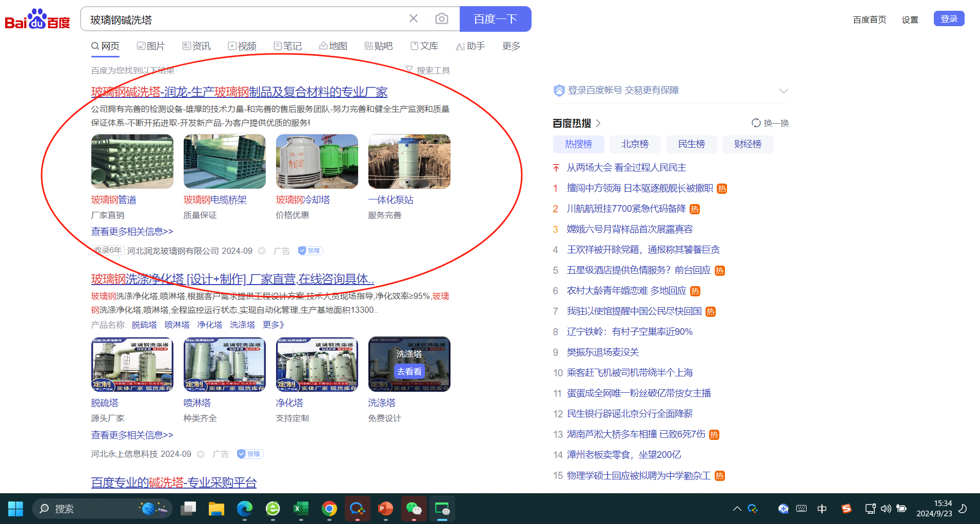Expand the 登录百度帐号 panel chevron
This screenshot has height=524, width=980.
783,91
